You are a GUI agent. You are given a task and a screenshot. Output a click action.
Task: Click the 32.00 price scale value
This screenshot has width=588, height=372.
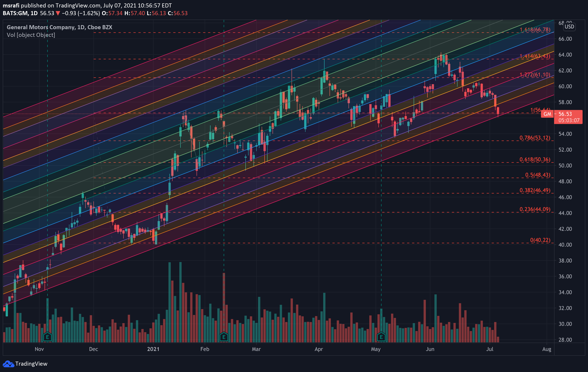click(x=565, y=308)
